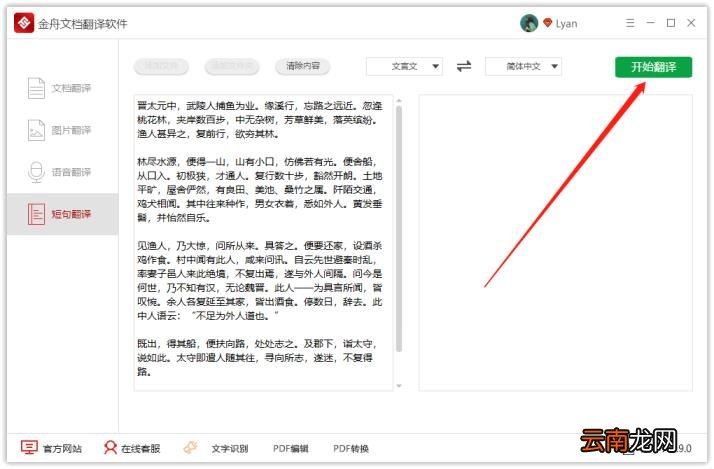The height and width of the screenshot is (469, 714).
Task: Open the 文言文 source language dropdown
Action: (x=404, y=66)
